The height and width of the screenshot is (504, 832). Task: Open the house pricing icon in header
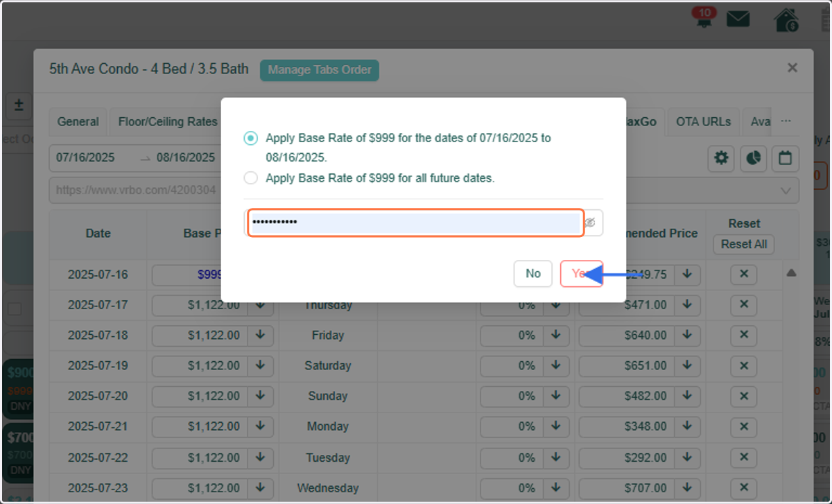(786, 19)
